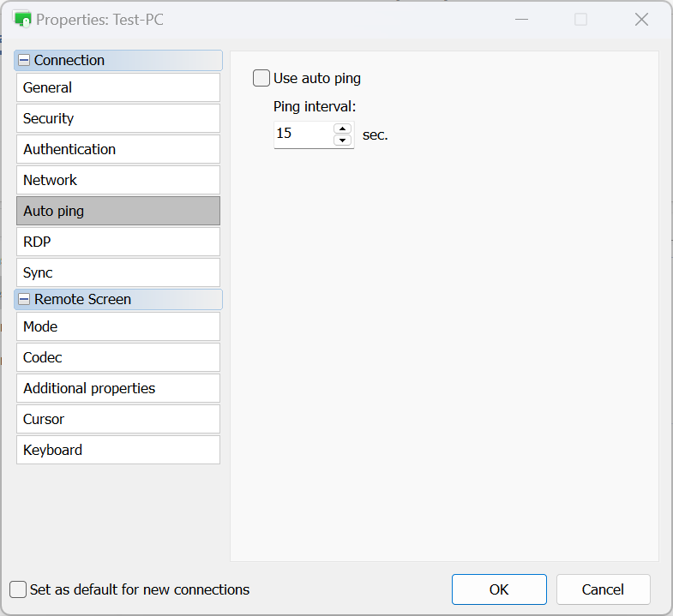Screen dimensions: 673x616
Task: Click the app icon in title bar
Action: pyautogui.click(x=22, y=19)
